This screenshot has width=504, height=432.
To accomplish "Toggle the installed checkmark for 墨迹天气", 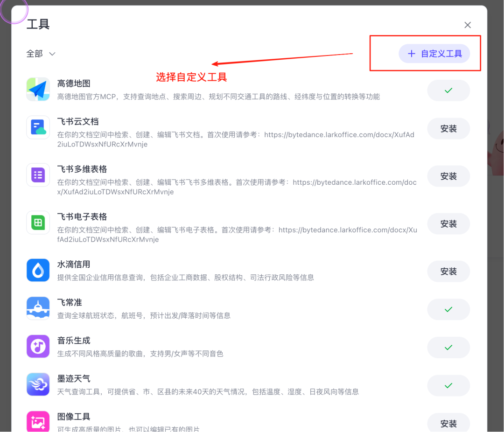I will tap(448, 386).
